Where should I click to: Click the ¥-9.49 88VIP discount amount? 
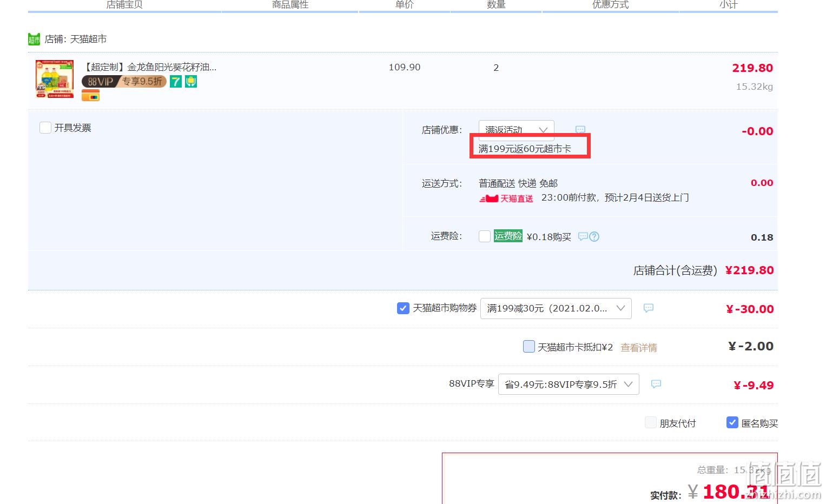tap(754, 386)
